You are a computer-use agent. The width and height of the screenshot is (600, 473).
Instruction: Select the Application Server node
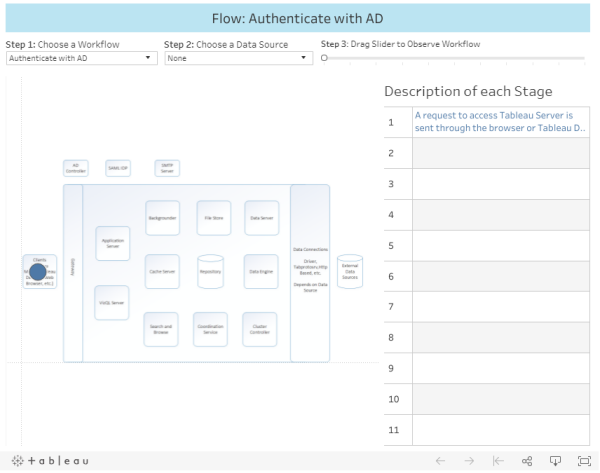[x=113, y=243]
